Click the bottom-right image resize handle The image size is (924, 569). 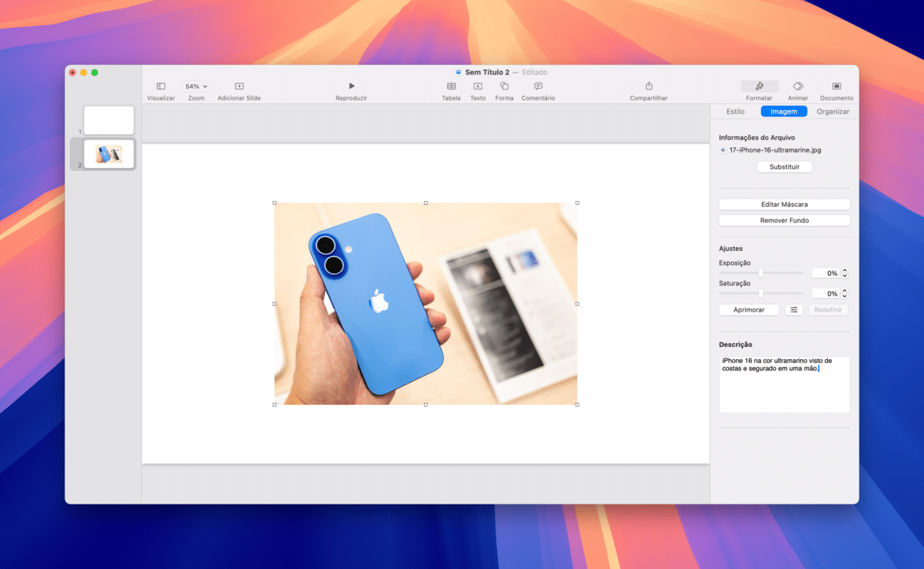click(577, 404)
